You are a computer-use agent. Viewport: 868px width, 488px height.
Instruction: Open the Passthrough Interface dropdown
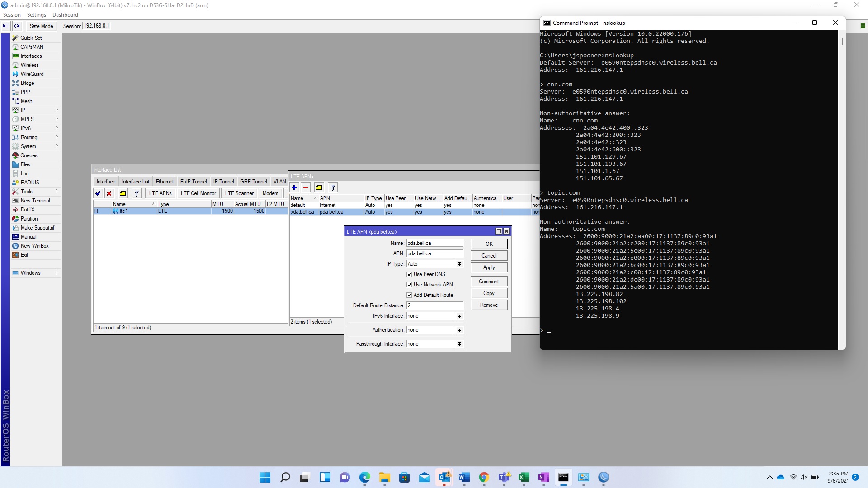(x=459, y=344)
